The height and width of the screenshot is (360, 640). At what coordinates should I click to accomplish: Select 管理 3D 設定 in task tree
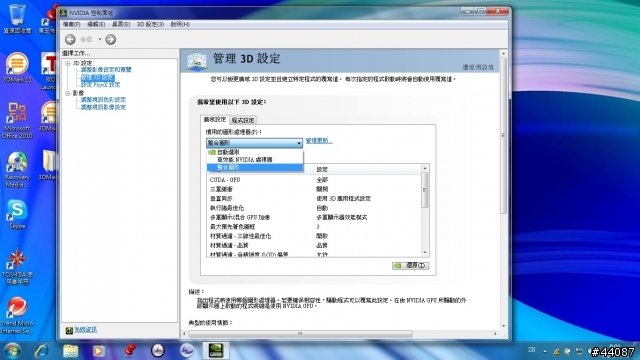(98, 77)
